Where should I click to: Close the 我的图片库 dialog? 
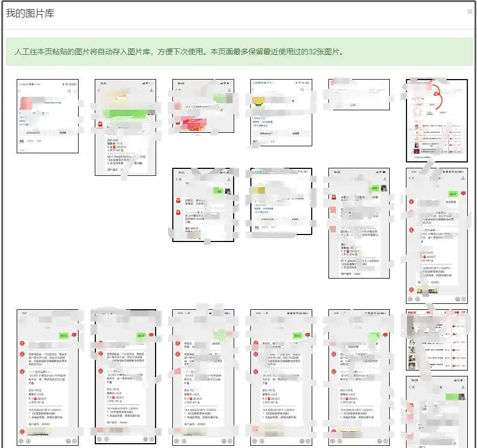pos(469,12)
